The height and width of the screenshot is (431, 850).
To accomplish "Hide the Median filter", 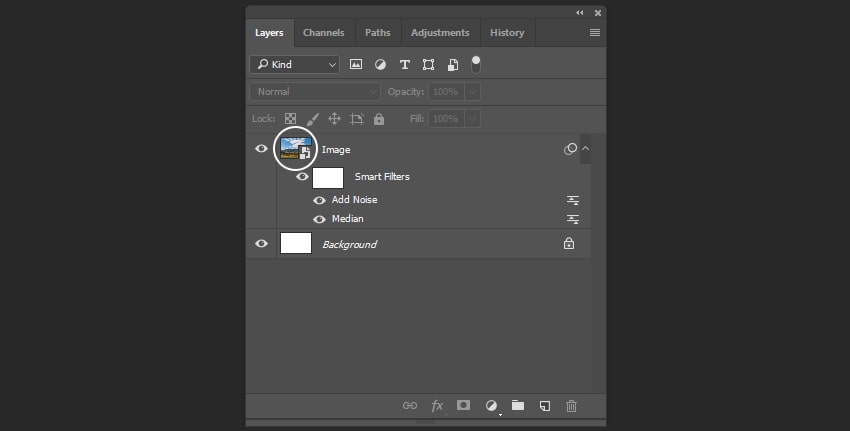I will (319, 219).
